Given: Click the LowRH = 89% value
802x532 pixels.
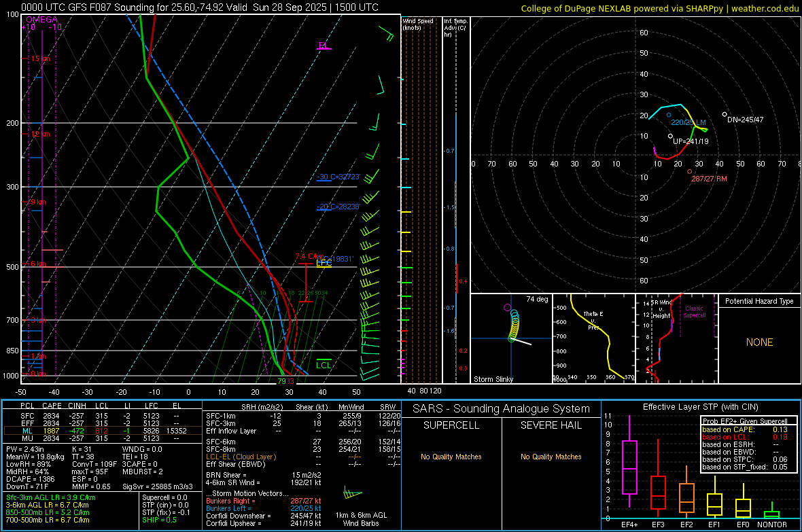Looking at the screenshot, I should pyautogui.click(x=28, y=464).
